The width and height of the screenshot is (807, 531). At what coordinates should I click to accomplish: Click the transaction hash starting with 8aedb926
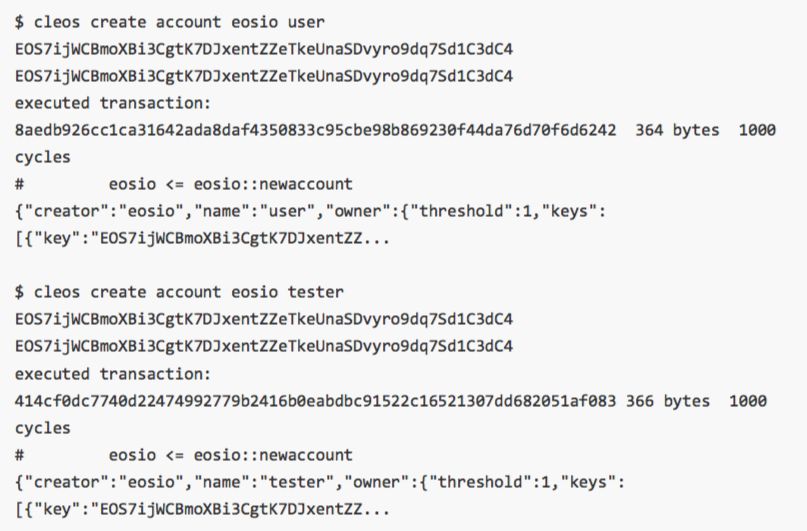(315, 130)
